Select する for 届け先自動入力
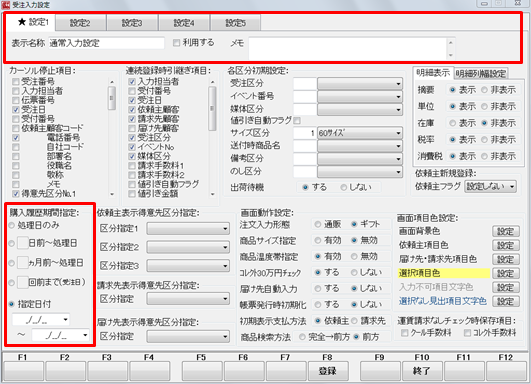This screenshot has width=531, height=384. (318, 289)
